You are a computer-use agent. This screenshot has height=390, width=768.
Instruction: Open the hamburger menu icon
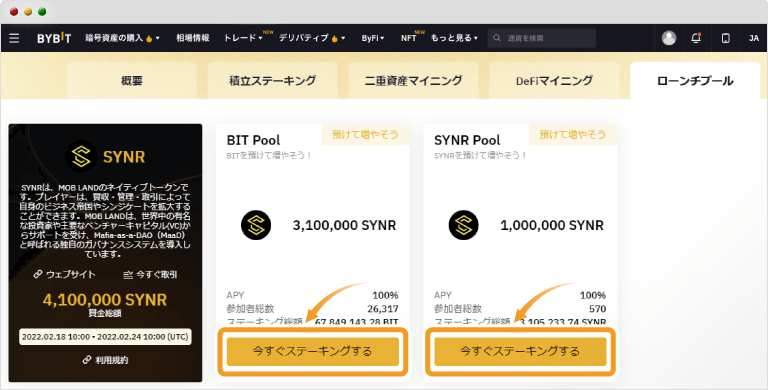coord(14,38)
